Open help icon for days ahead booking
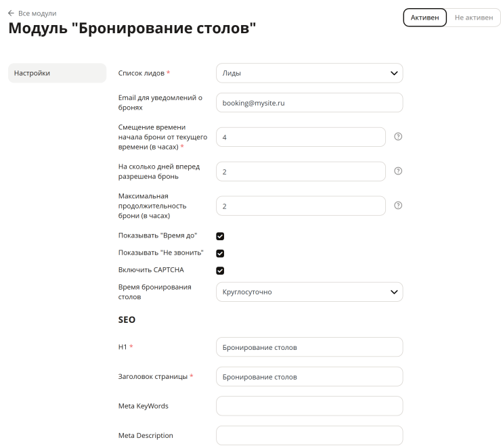The image size is (501, 448). 398,171
